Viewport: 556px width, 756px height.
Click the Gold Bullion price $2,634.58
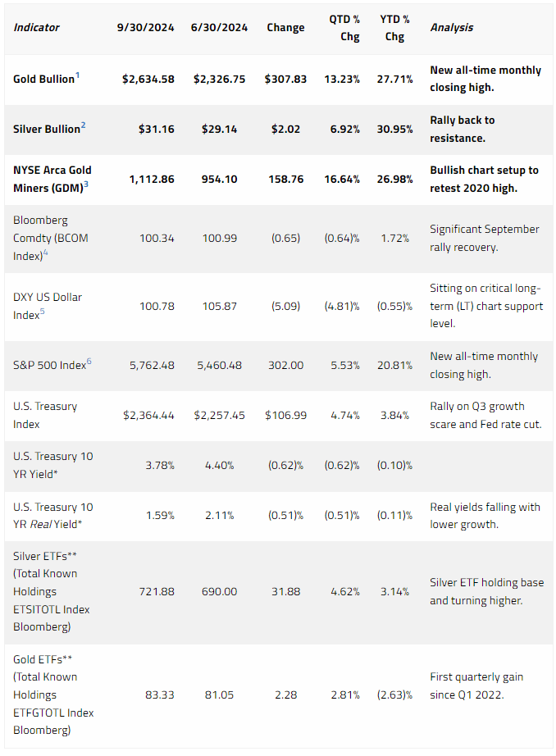pyautogui.click(x=148, y=79)
